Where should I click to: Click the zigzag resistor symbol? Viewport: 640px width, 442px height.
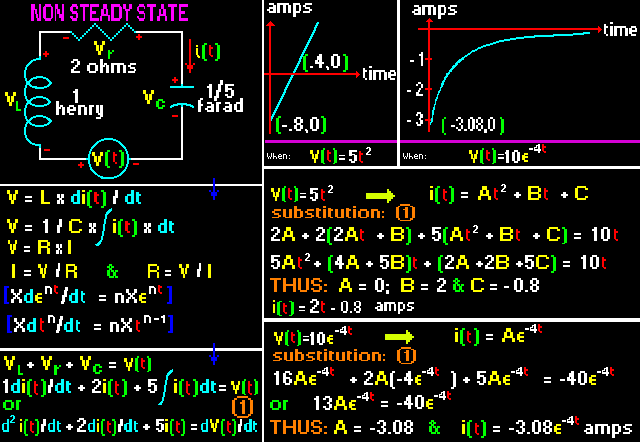point(102,32)
